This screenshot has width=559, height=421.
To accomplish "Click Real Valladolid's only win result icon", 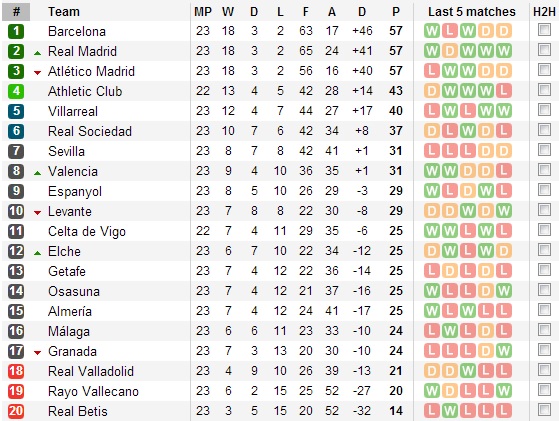I will (x=468, y=371).
